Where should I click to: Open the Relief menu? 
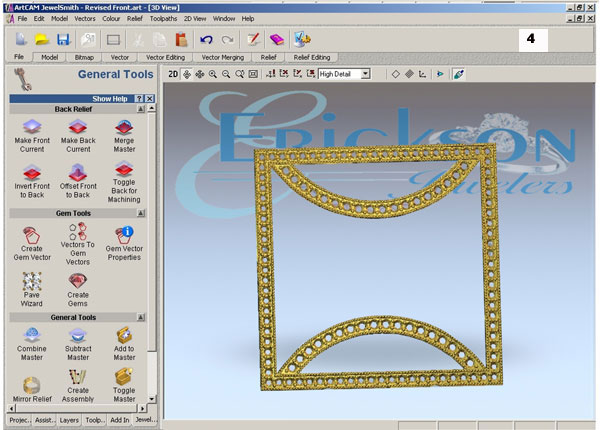coord(135,18)
